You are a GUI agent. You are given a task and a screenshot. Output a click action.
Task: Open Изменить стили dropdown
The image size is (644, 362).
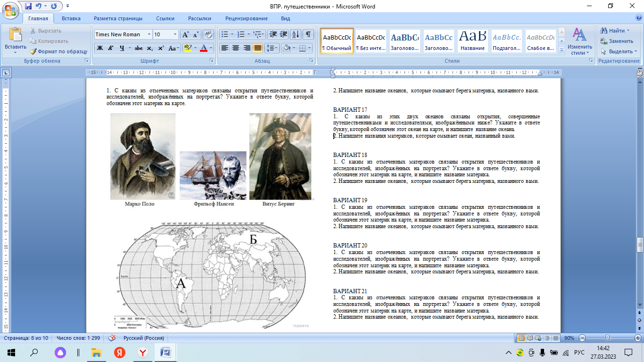(579, 41)
